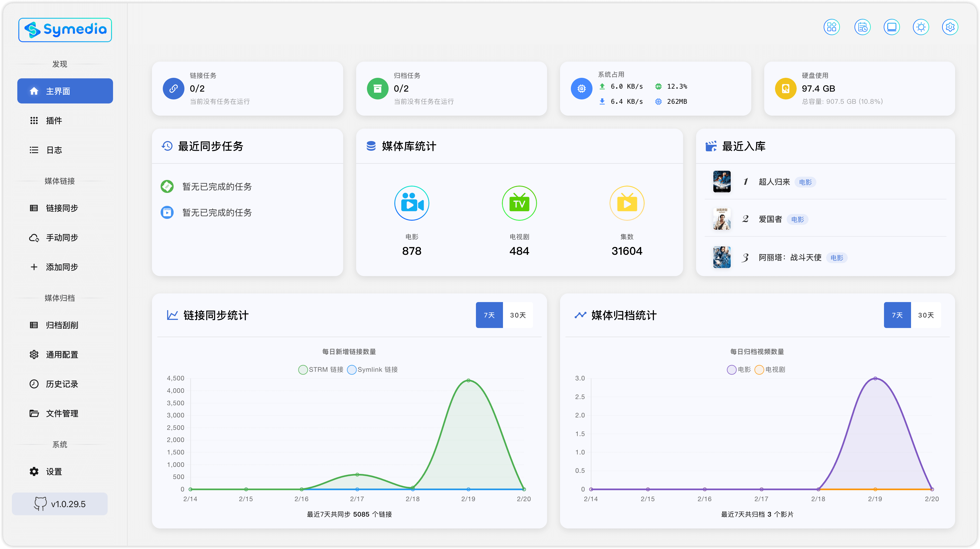Click the 电视剧 TV icon

(x=519, y=203)
